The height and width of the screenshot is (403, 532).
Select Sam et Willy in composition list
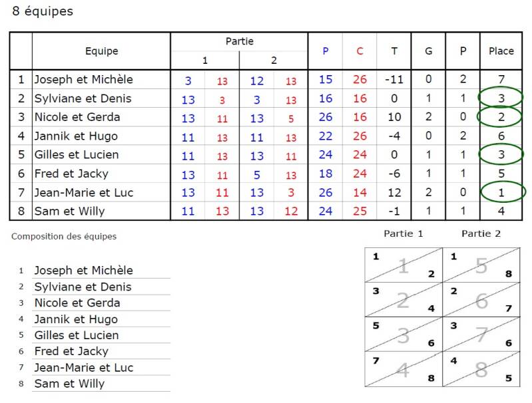(69, 383)
